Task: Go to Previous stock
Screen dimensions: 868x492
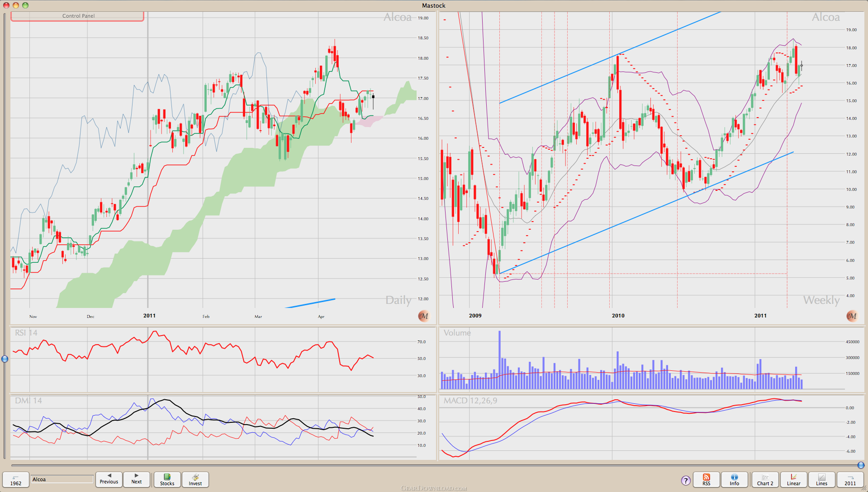Action: point(109,479)
